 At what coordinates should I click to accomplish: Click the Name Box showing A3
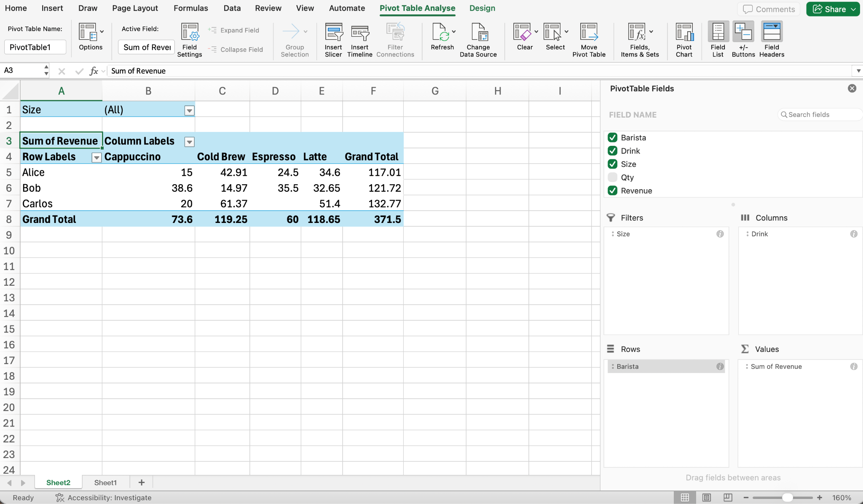[22, 70]
